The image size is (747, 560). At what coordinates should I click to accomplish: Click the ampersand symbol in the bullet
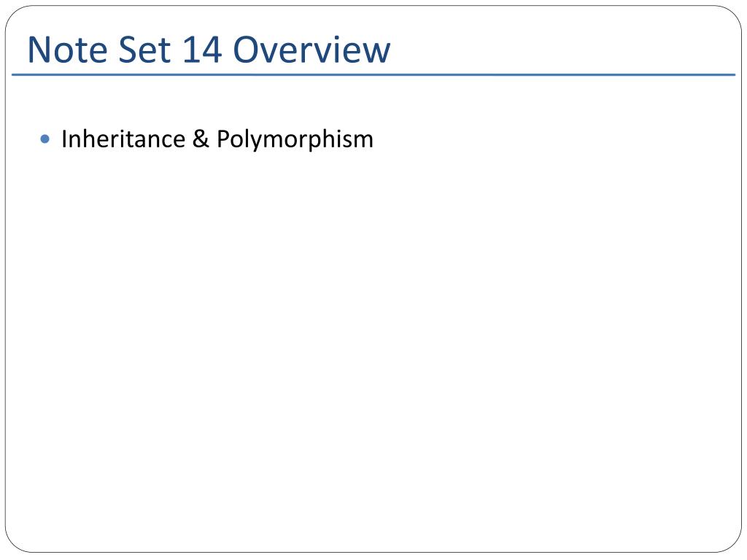pyautogui.click(x=201, y=139)
